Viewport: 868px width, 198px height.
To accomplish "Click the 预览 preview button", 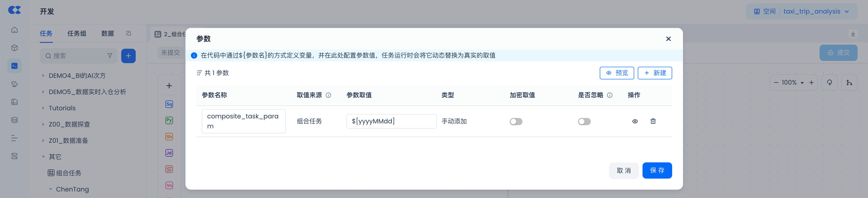I will coord(616,73).
